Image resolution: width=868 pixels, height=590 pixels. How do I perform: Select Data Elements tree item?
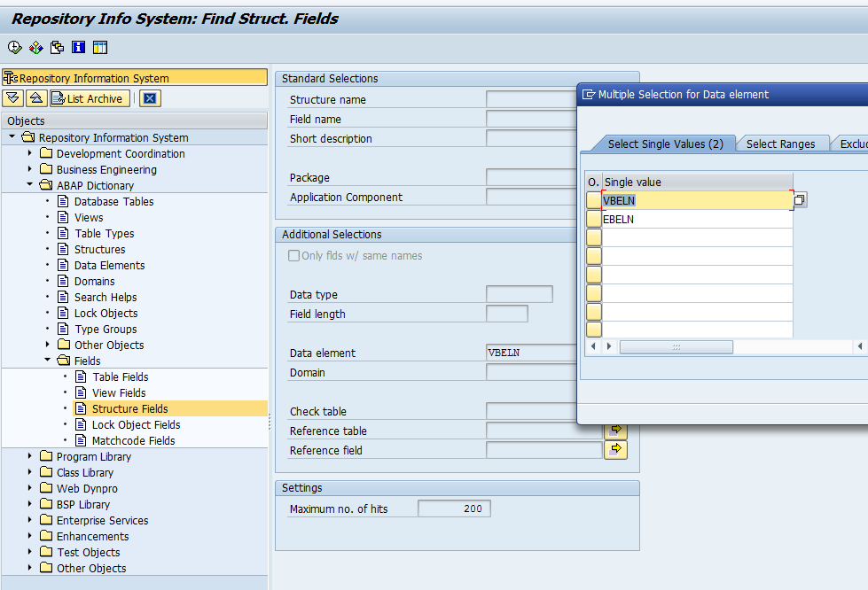(110, 266)
